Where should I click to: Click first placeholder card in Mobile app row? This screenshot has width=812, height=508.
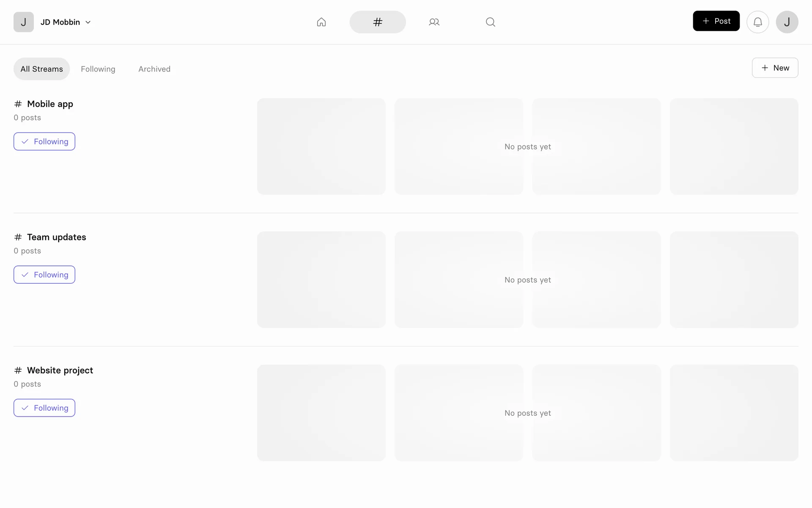tap(321, 146)
